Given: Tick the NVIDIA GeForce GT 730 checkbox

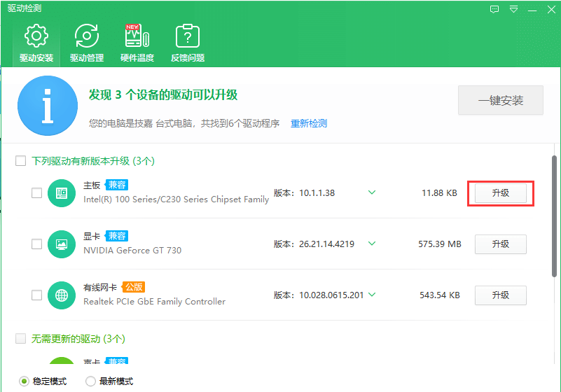Looking at the screenshot, I should pos(37,244).
